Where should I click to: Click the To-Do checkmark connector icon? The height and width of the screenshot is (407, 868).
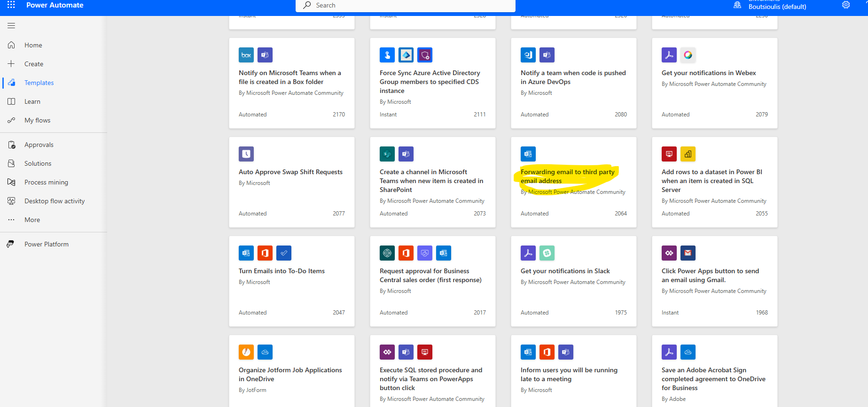(284, 253)
